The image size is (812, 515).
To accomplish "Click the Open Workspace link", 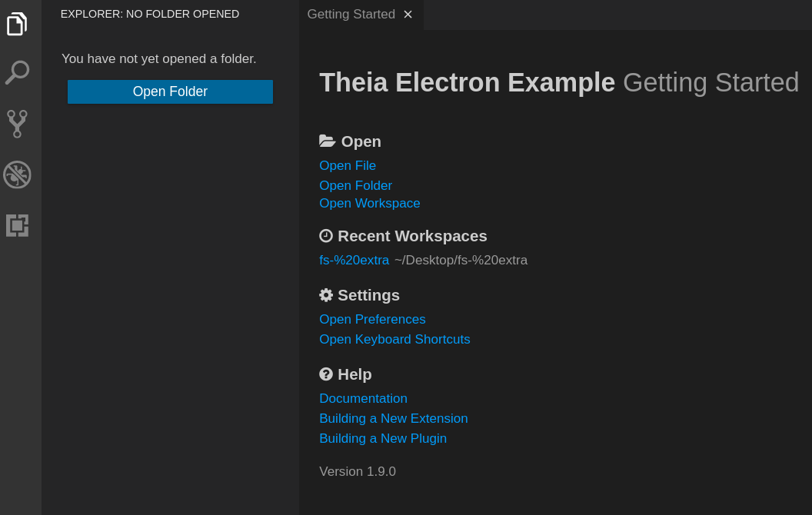I will point(370,204).
